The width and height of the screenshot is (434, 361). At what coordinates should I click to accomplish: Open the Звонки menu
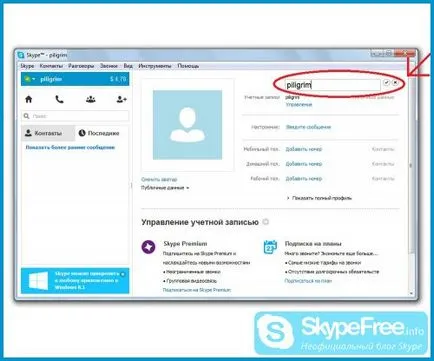(108, 66)
